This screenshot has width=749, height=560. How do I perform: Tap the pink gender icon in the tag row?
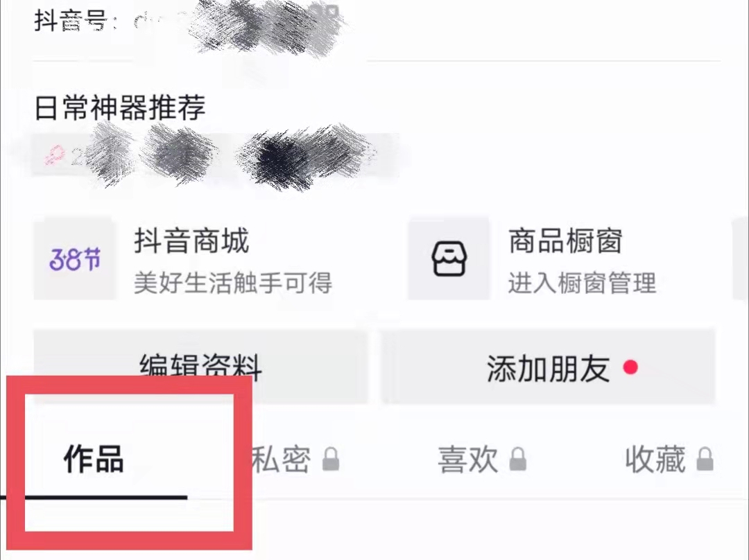coord(55,156)
